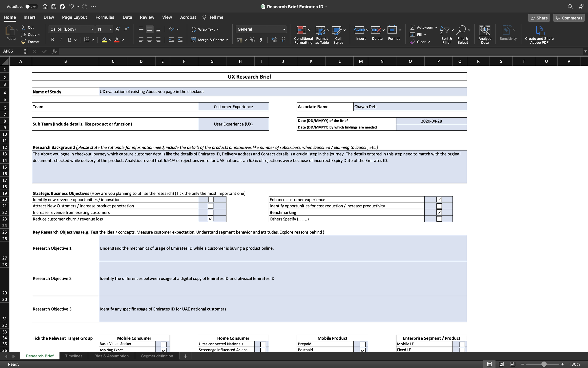This screenshot has height=368, width=588.
Task: Check the Others Specify checkbox
Action: 439,219
